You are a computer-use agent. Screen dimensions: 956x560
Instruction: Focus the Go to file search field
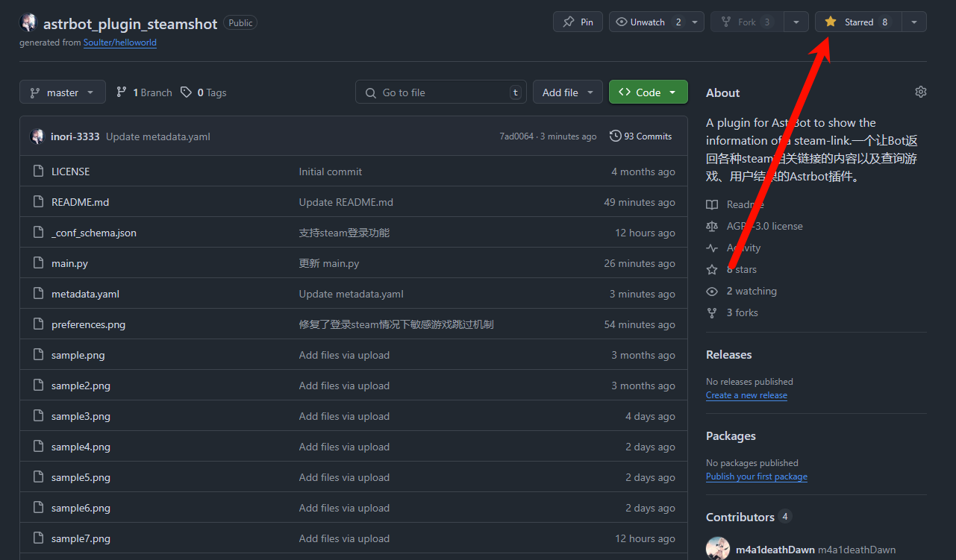tap(440, 92)
